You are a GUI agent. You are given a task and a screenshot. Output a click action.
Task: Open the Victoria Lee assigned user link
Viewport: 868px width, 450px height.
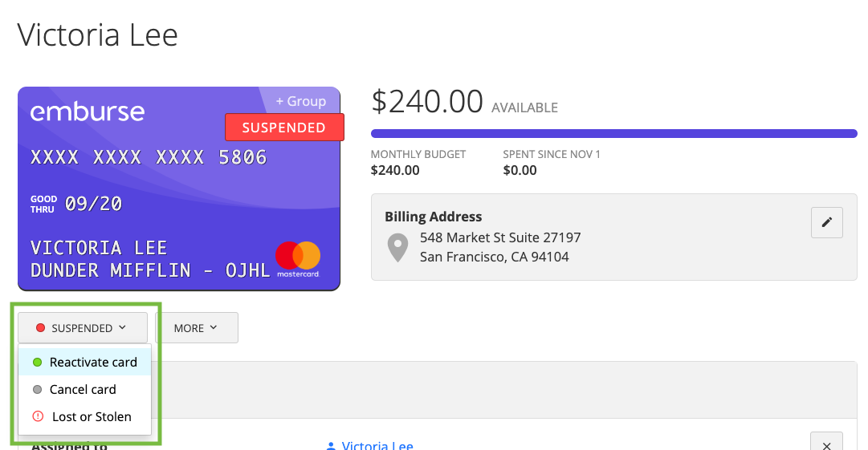377,444
